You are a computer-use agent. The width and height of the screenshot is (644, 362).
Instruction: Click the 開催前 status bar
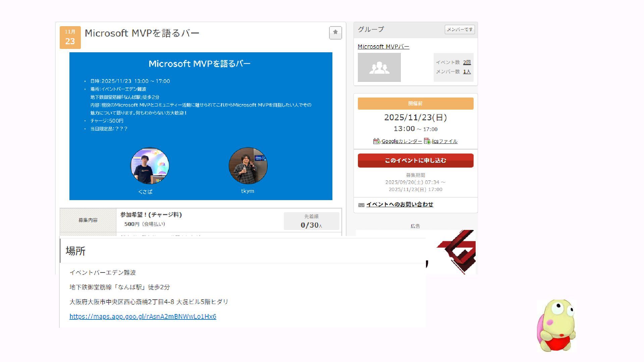pos(416,104)
